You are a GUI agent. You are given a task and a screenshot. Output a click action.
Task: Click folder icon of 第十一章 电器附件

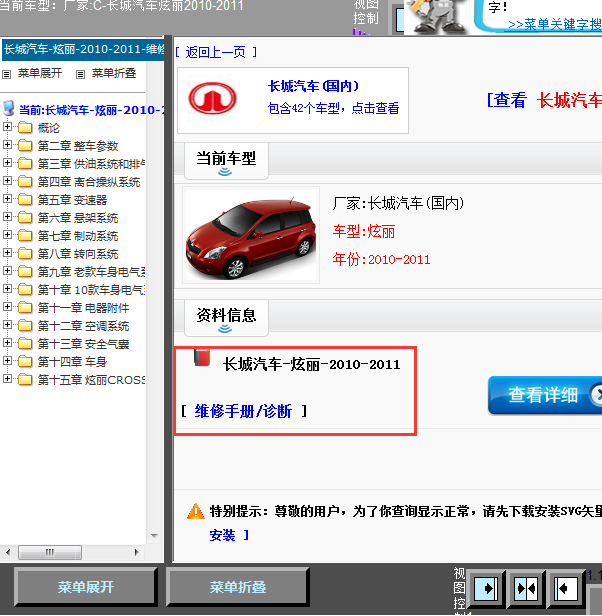pos(25,308)
